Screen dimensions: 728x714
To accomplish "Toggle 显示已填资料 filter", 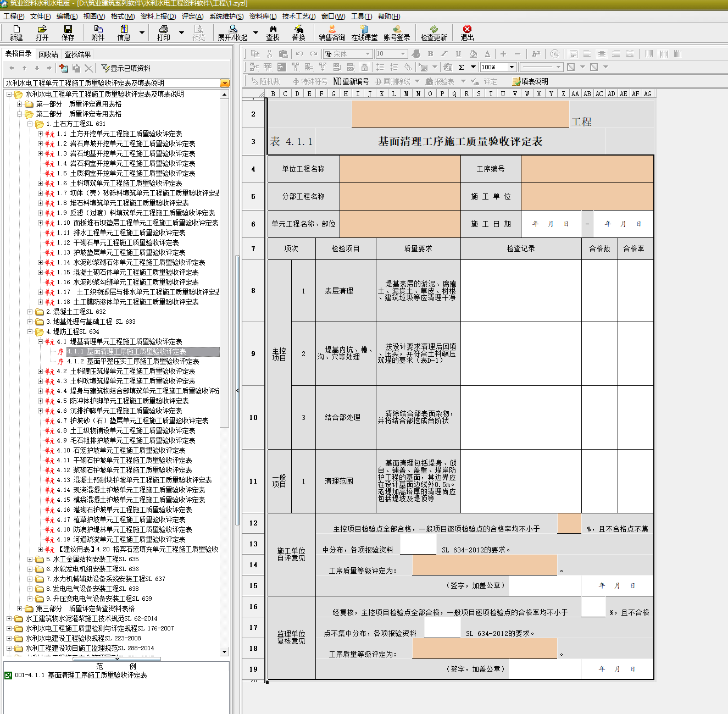I will (x=126, y=68).
